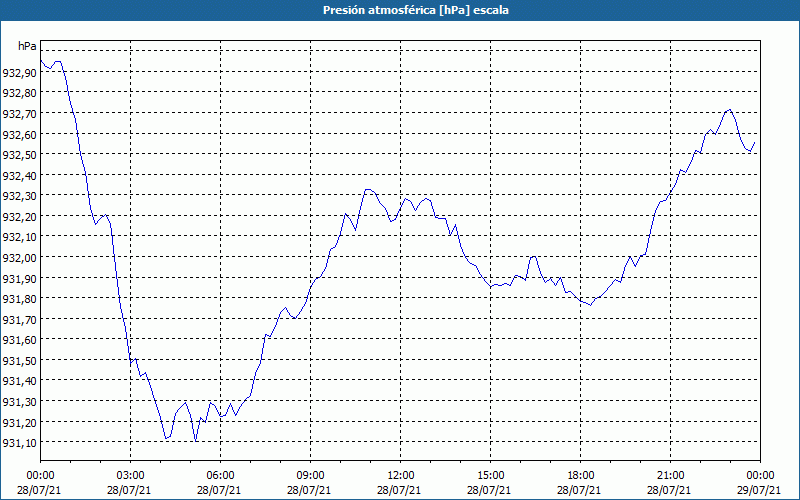800x500 pixels.
Task: Click the 'hPa' unit label on the y-axis
Action: pos(27,46)
